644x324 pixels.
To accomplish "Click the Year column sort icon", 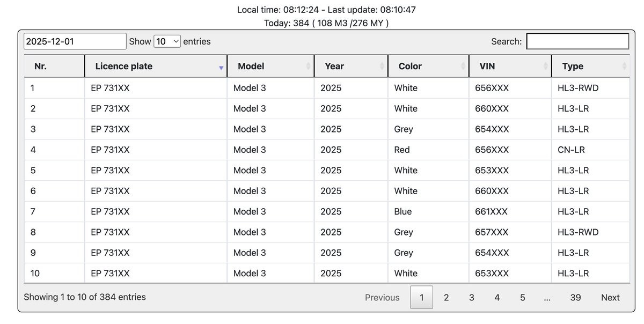I will click(382, 66).
